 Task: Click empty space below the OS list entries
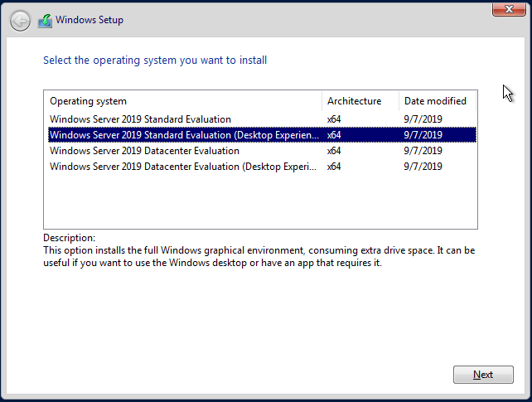pos(260,201)
